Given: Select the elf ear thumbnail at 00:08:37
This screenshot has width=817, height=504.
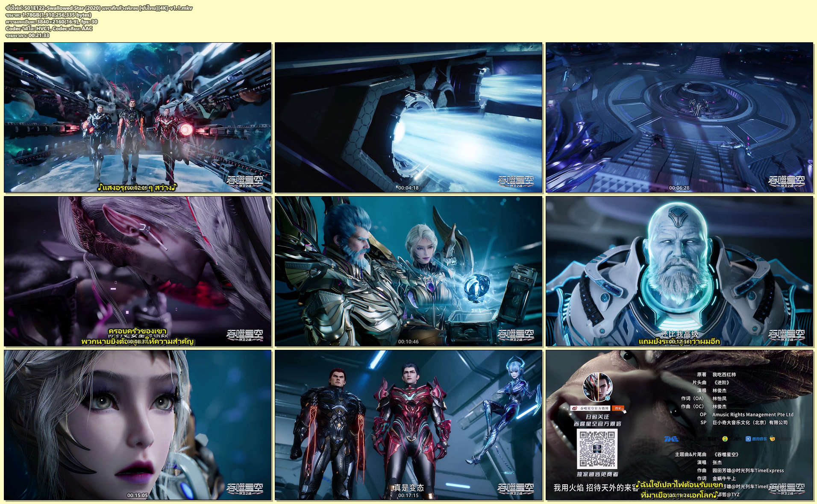Looking at the screenshot, I should [x=138, y=271].
